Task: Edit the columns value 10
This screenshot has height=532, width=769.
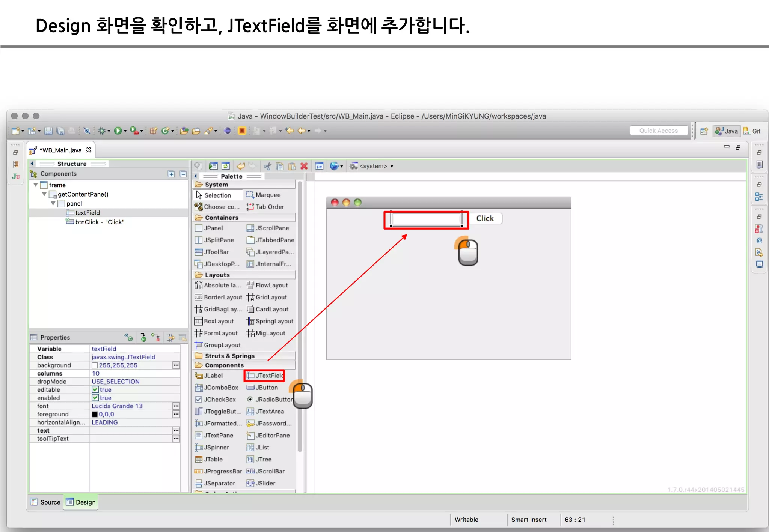Action: (135, 373)
